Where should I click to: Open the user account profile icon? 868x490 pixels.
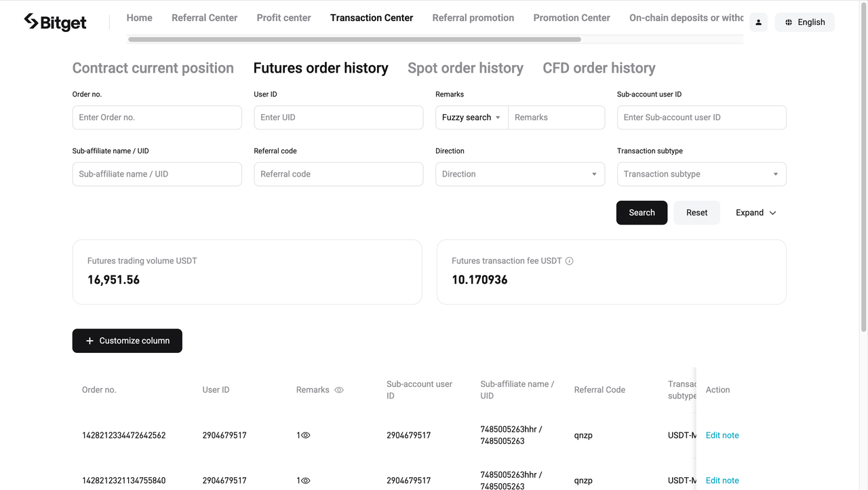pos(758,22)
